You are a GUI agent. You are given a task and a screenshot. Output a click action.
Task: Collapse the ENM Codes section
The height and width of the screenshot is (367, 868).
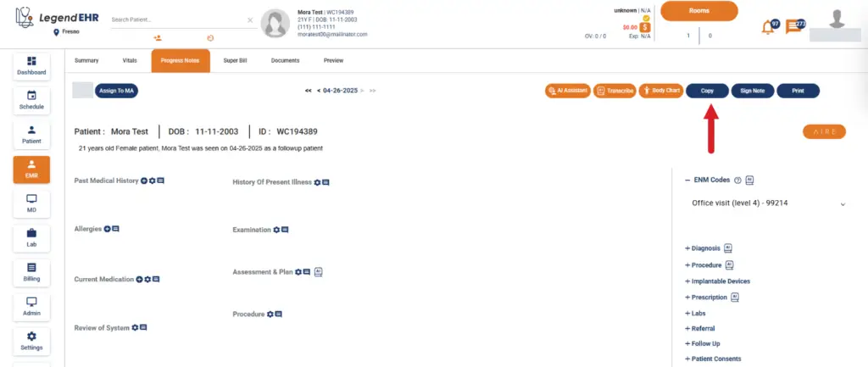(x=687, y=181)
